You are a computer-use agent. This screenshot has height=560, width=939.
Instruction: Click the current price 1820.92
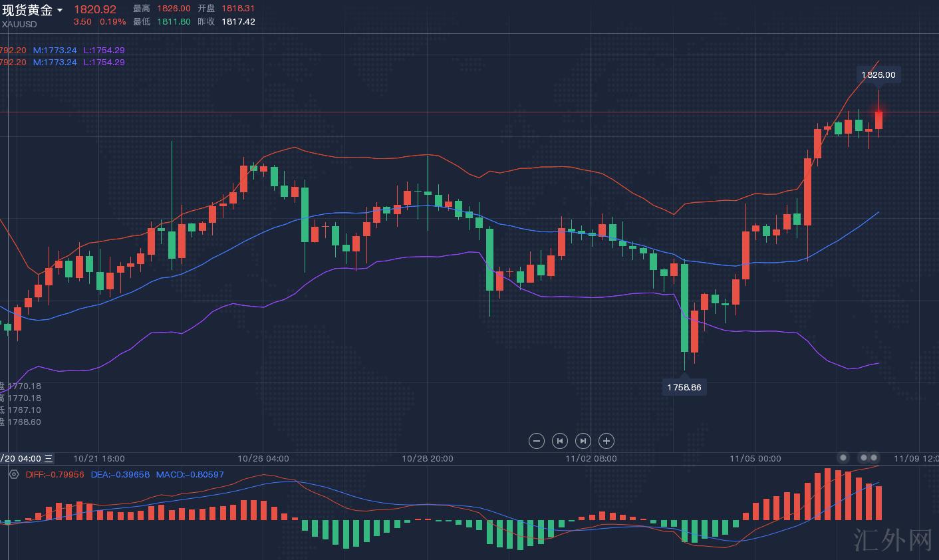click(x=94, y=9)
